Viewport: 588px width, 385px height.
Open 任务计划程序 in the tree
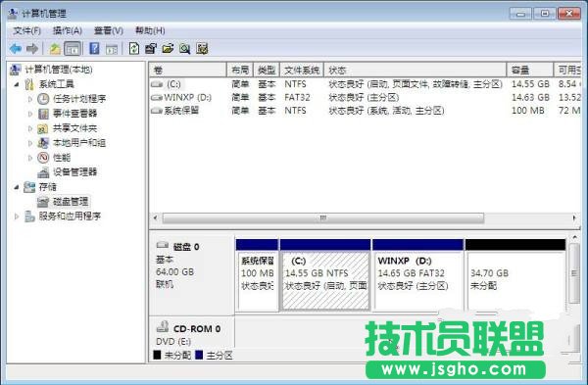tap(79, 99)
